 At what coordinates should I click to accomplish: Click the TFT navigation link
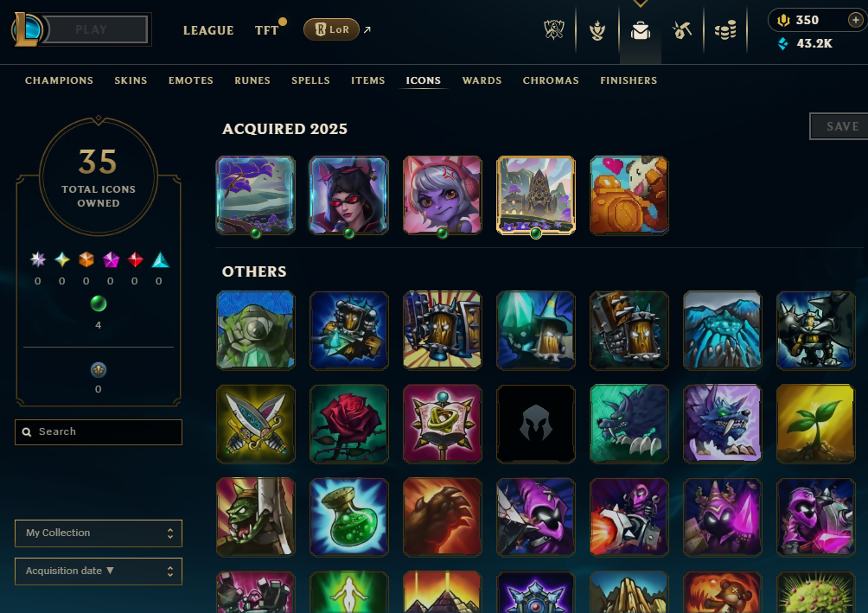point(267,30)
